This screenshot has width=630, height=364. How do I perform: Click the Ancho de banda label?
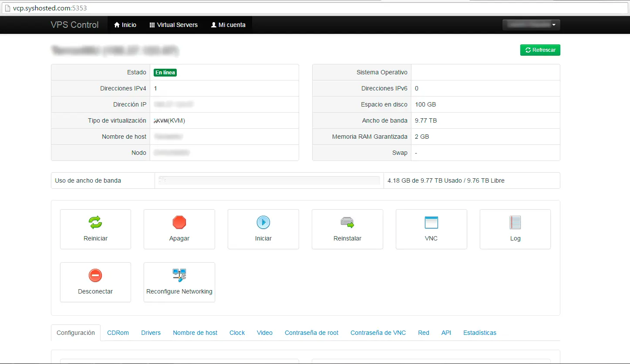pos(385,120)
